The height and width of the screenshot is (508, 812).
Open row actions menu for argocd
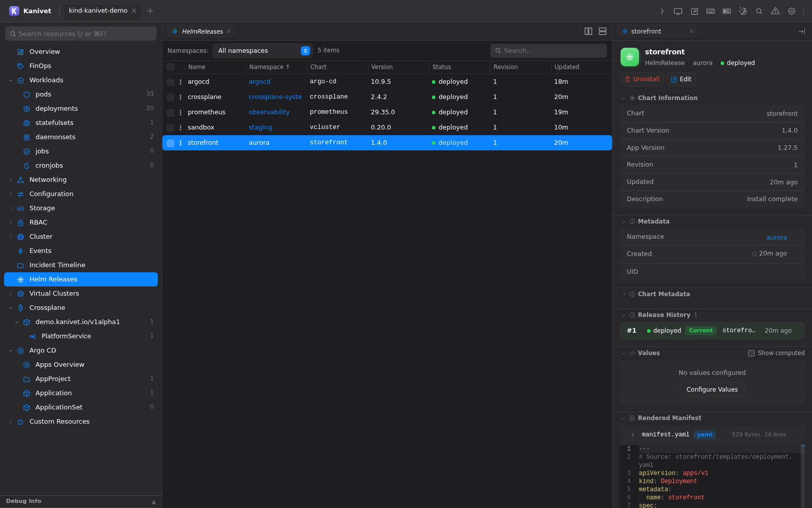pyautogui.click(x=181, y=82)
